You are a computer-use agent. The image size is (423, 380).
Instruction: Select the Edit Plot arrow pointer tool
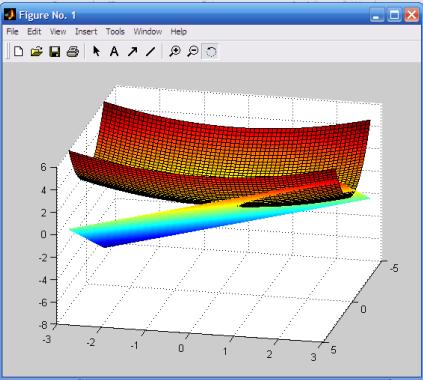point(97,52)
